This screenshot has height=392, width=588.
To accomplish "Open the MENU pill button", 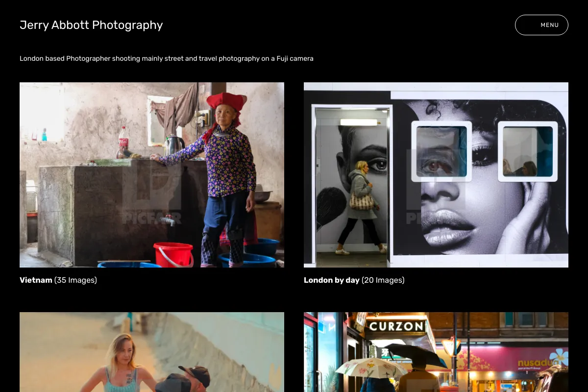I will coord(541,25).
